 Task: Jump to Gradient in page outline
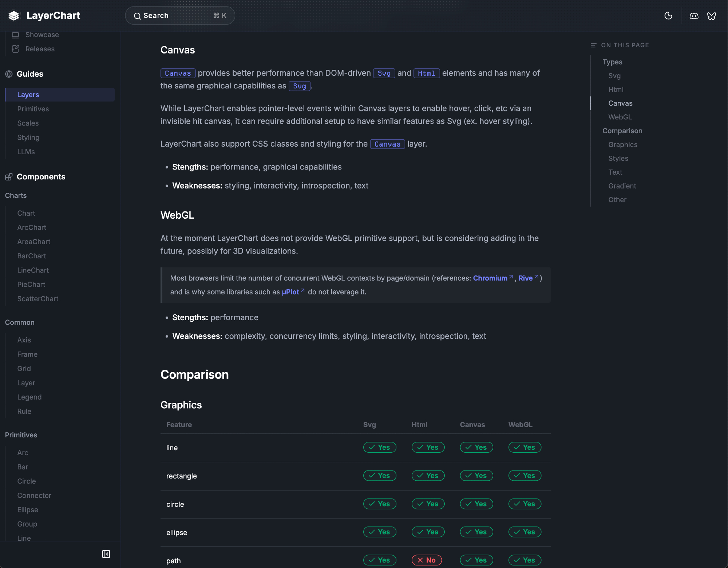[x=622, y=186]
